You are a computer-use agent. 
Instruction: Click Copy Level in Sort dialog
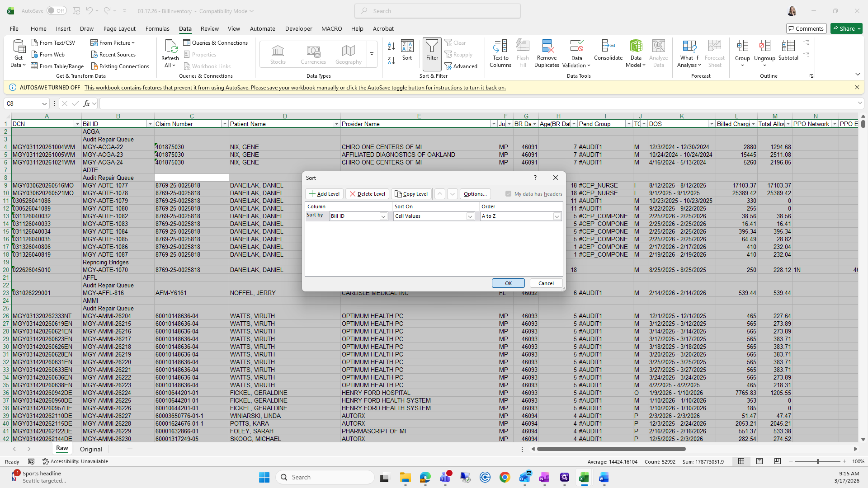[x=411, y=194]
